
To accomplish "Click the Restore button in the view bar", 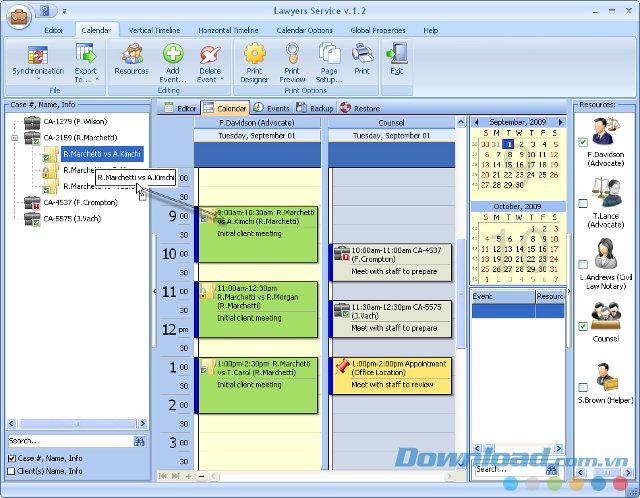I will [x=360, y=107].
